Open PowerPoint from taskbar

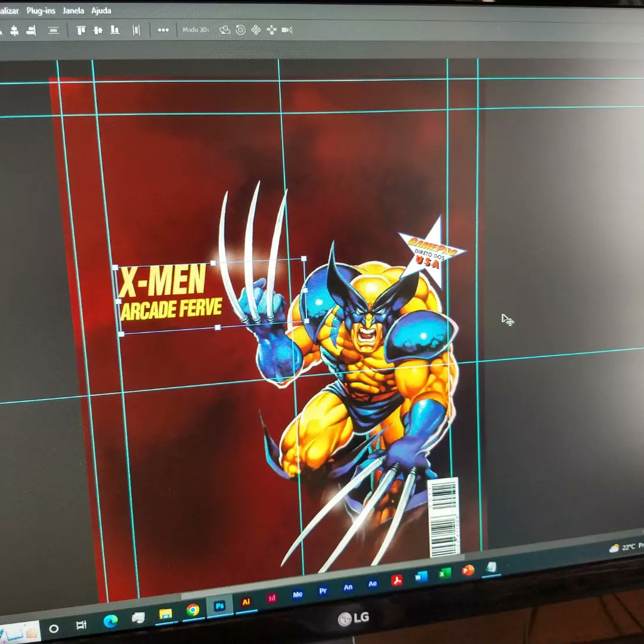pos(468,570)
